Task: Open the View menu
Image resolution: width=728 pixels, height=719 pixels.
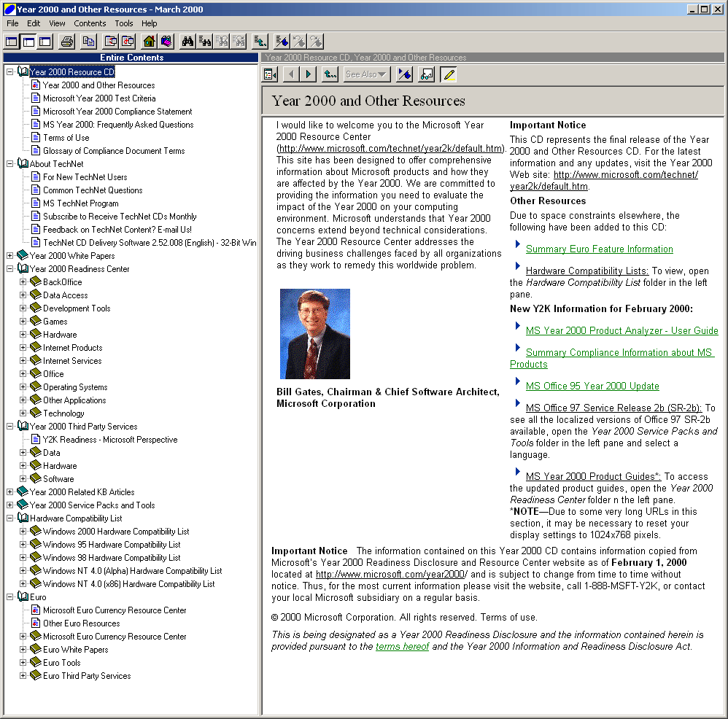Action: 57,23
